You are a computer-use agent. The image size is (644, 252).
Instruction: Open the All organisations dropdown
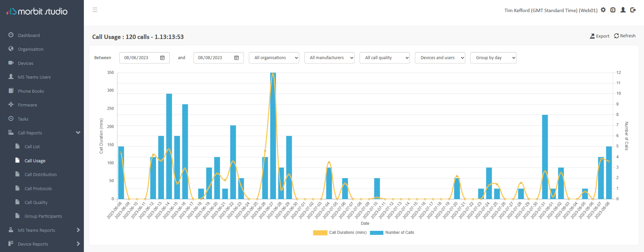tap(274, 58)
